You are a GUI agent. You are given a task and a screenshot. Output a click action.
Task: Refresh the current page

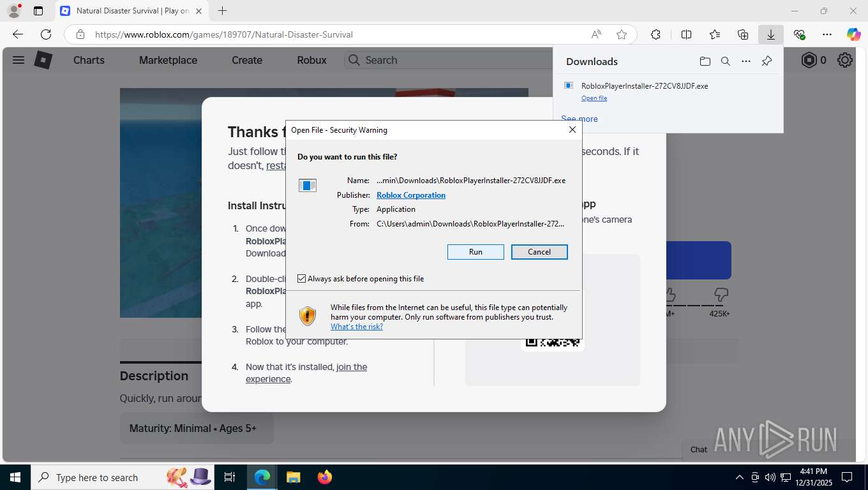(x=46, y=34)
